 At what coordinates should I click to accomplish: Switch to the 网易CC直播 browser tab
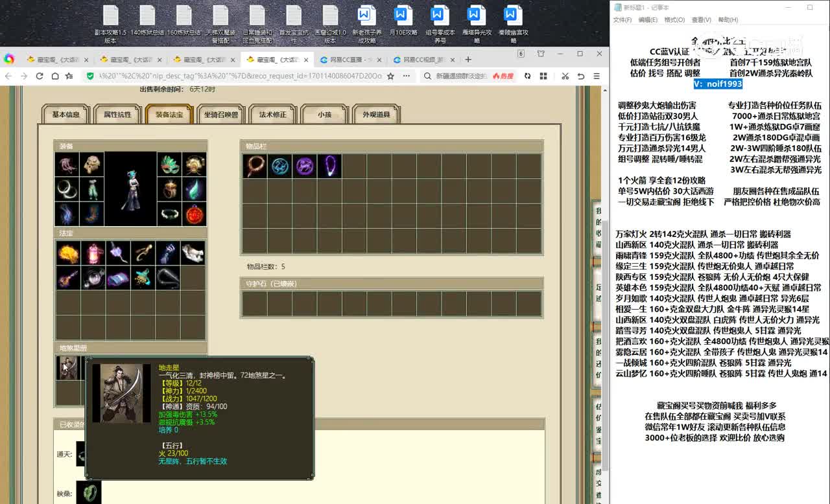click(x=349, y=60)
